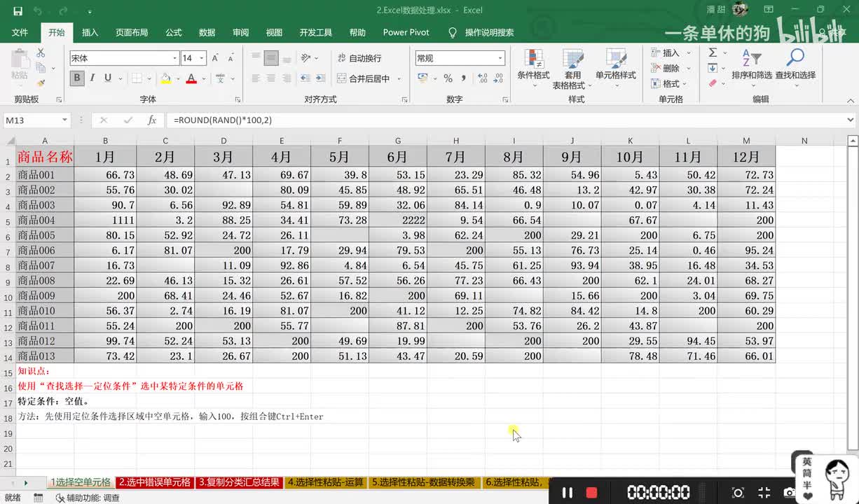Click 套用表格格式 format as table button

point(572,68)
